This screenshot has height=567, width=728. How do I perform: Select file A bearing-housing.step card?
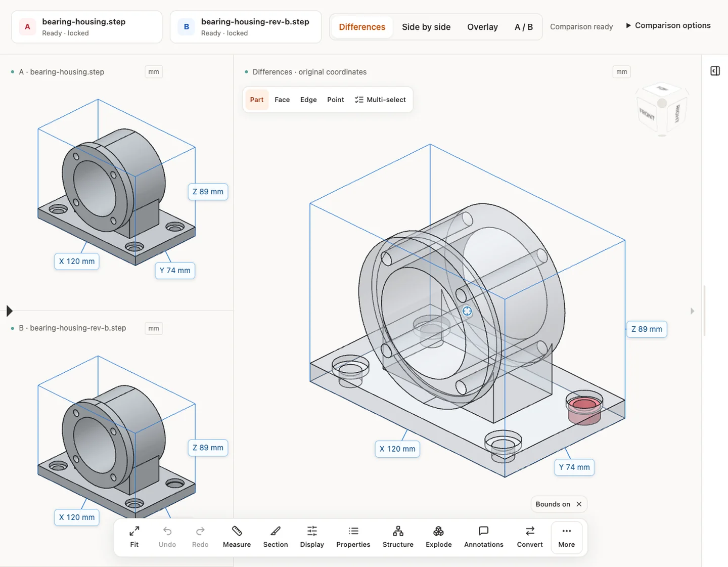tap(87, 27)
